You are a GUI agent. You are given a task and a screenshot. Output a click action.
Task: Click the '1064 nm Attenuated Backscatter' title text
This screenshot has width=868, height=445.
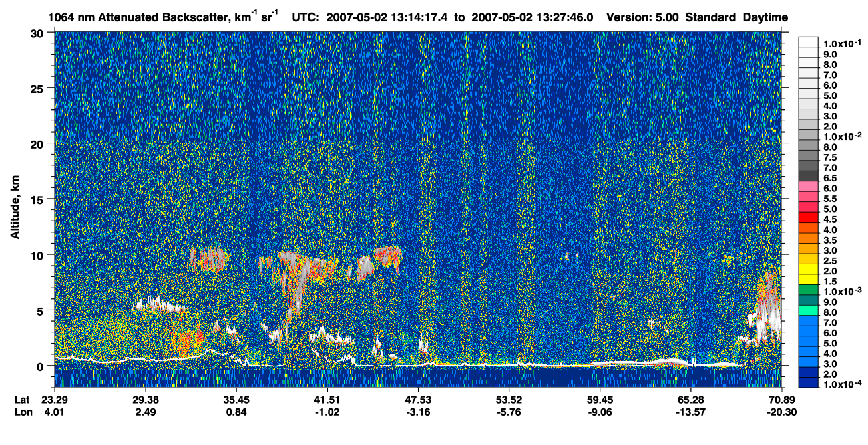pyautogui.click(x=137, y=17)
